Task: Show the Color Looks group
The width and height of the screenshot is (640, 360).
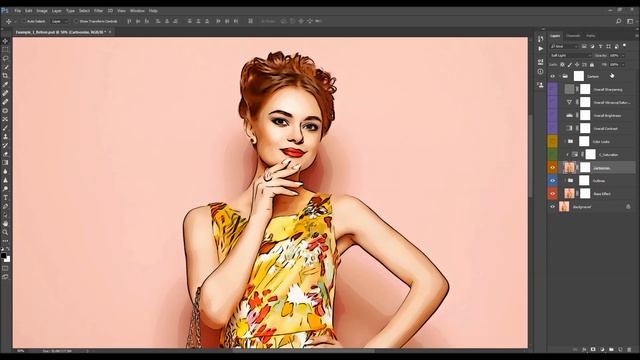Action: tap(553, 141)
